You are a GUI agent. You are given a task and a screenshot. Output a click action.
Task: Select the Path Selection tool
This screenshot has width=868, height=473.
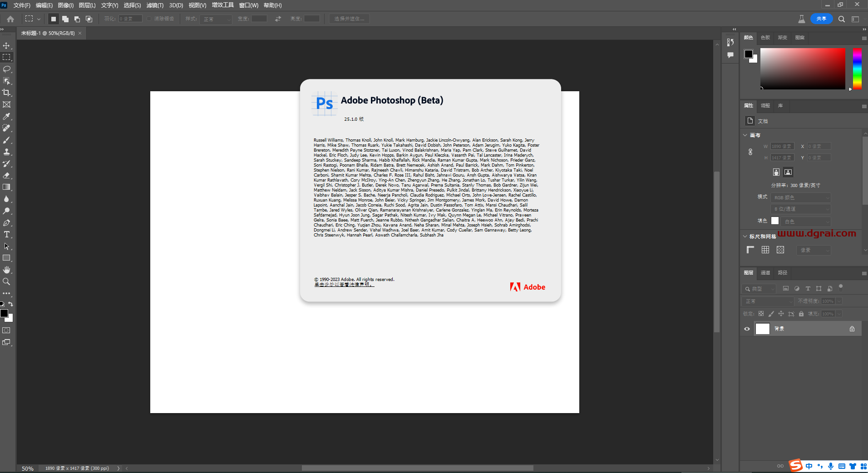click(6, 246)
